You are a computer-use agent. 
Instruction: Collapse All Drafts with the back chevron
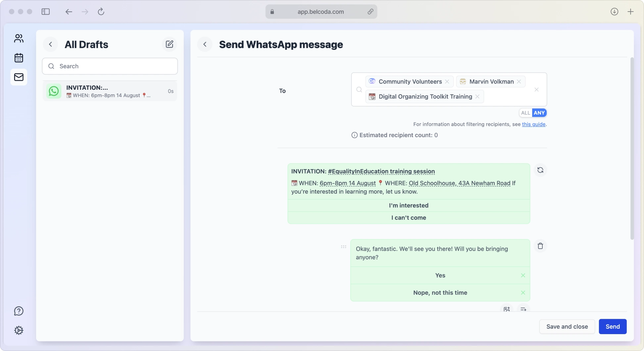tap(51, 44)
